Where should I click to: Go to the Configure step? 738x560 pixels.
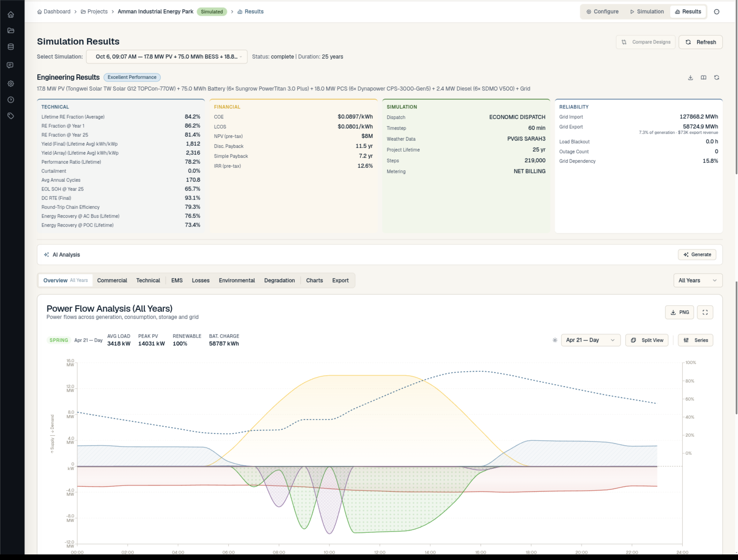click(603, 12)
